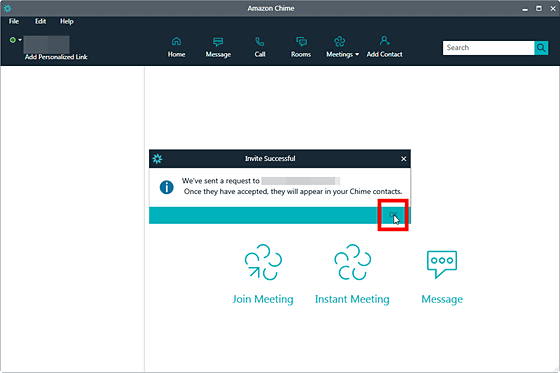Close the Invite Successful dialog

point(404,159)
